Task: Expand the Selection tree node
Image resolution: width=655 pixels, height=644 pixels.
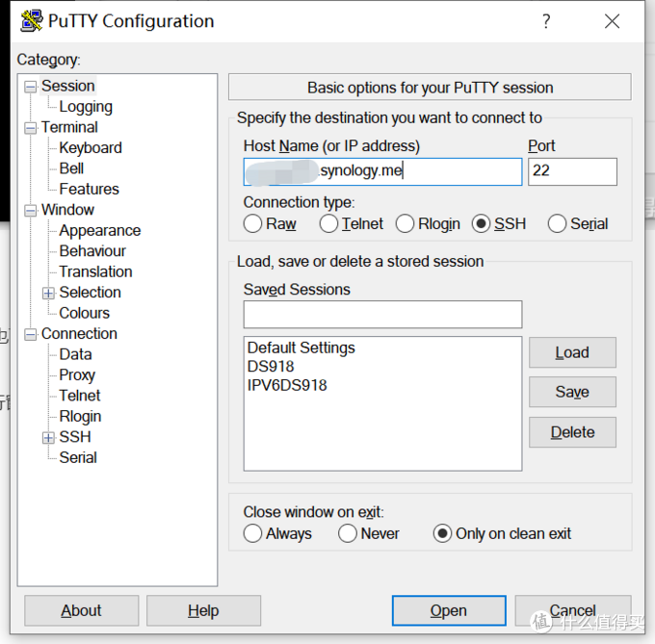Action: pyautogui.click(x=48, y=293)
